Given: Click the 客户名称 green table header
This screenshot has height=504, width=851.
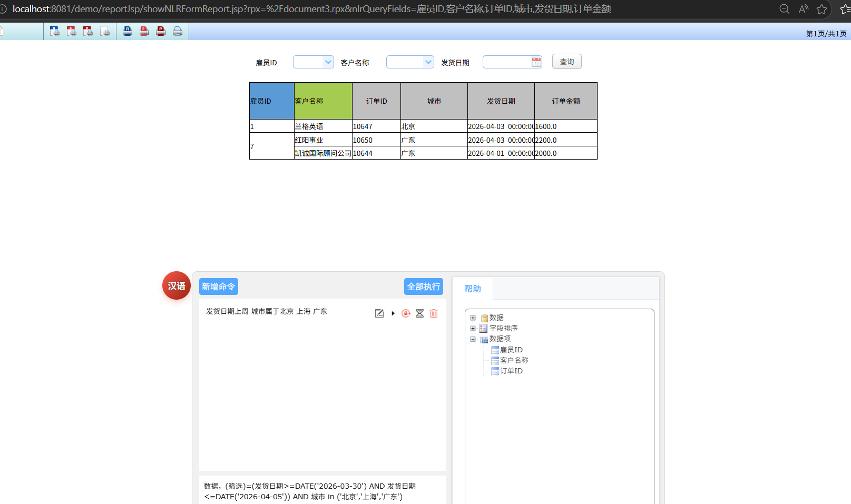Looking at the screenshot, I should [x=323, y=101].
